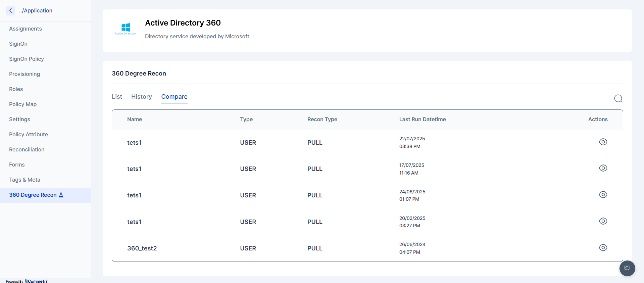Image resolution: width=644 pixels, height=283 pixels.
Task: Click the ../Application breadcrumb link
Action: click(36, 11)
